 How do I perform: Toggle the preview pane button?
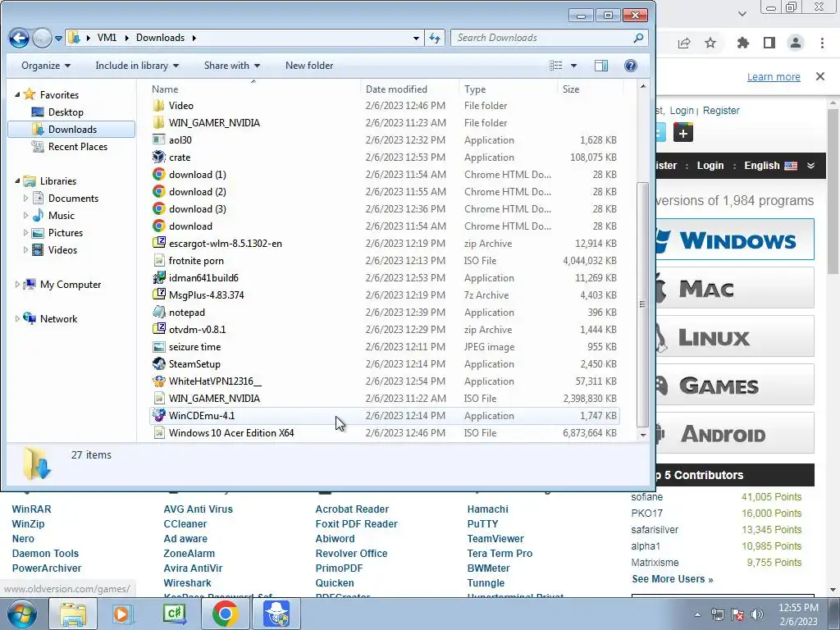(601, 66)
